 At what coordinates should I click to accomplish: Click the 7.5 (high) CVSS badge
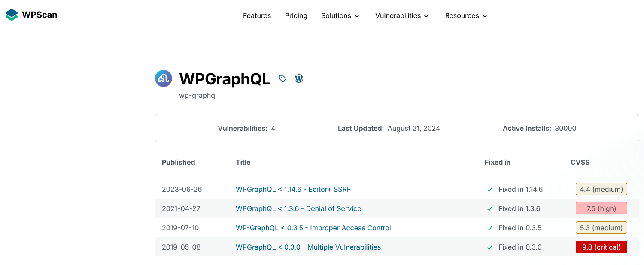[601, 208]
